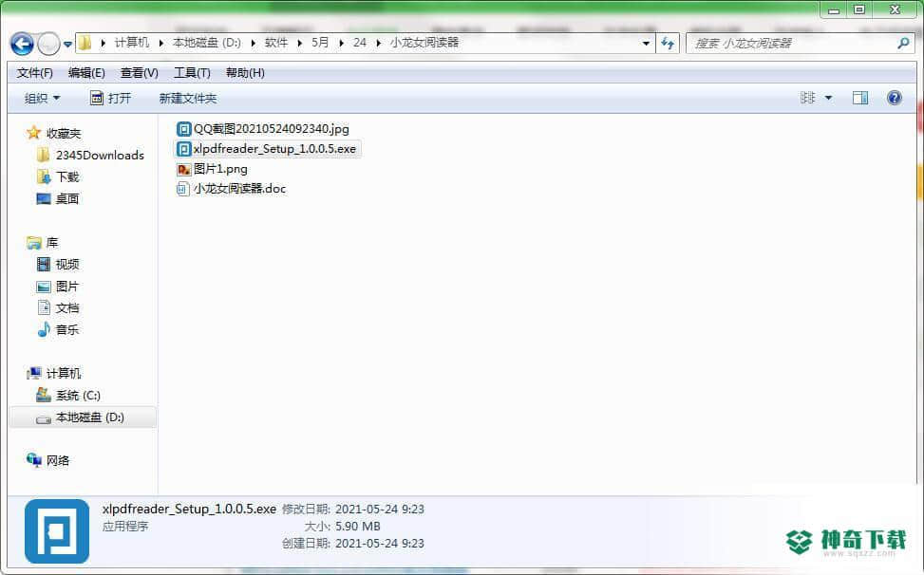Select 库 in the navigation pane
This screenshot has height=575, width=924.
[52, 243]
